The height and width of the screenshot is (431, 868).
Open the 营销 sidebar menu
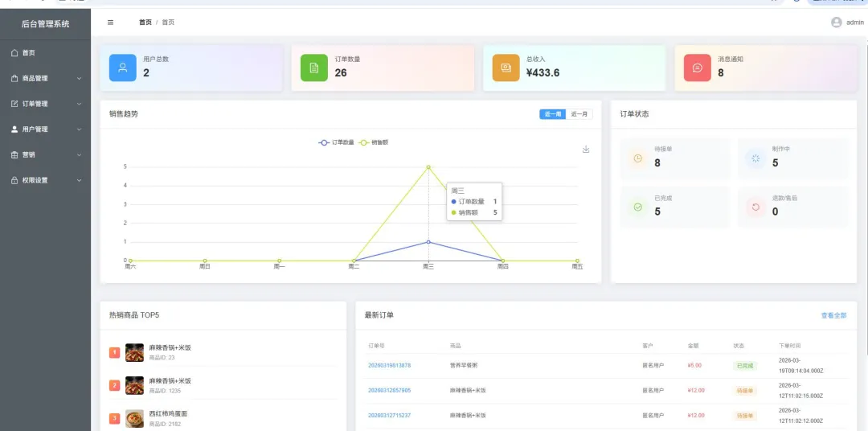(x=45, y=154)
